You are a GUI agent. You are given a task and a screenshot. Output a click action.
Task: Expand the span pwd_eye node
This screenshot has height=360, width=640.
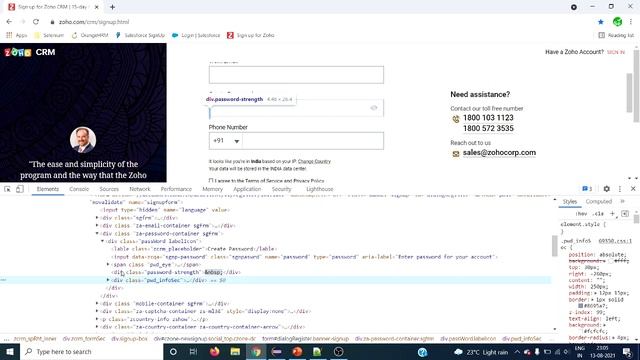[x=108, y=264]
